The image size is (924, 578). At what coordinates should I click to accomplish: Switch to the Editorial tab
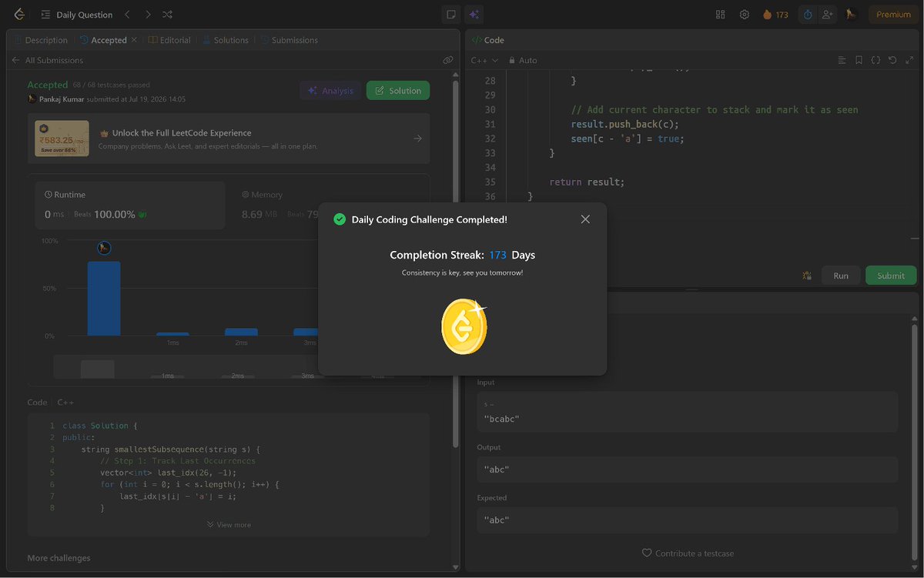[x=169, y=40]
